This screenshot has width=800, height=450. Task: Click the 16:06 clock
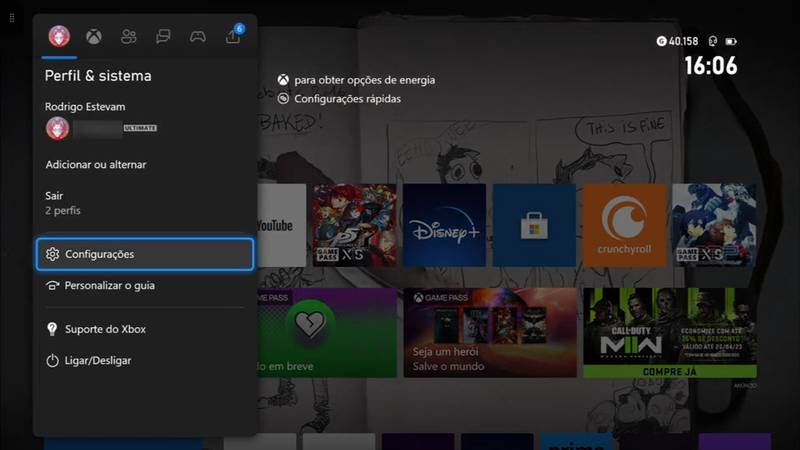(x=711, y=66)
